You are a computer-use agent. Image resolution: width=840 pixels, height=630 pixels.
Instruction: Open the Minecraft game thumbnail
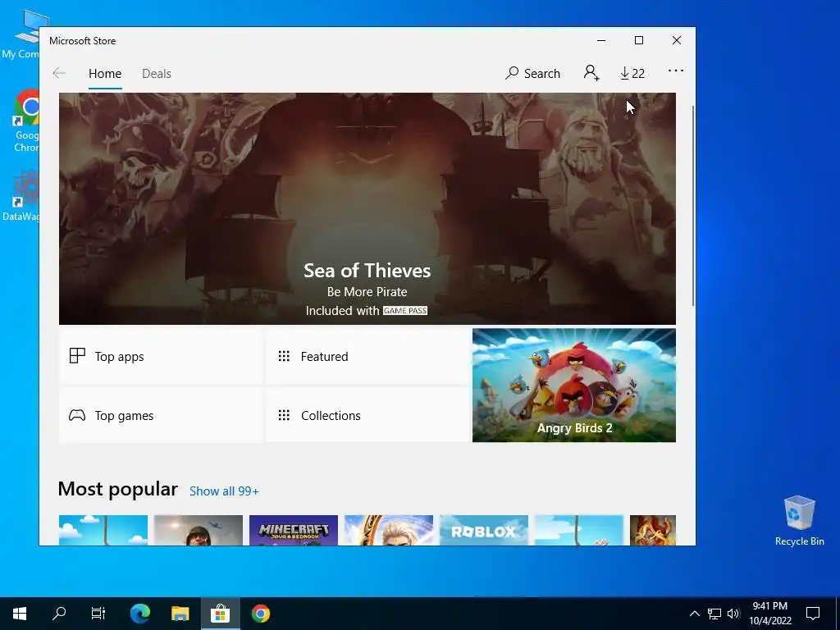pyautogui.click(x=294, y=531)
